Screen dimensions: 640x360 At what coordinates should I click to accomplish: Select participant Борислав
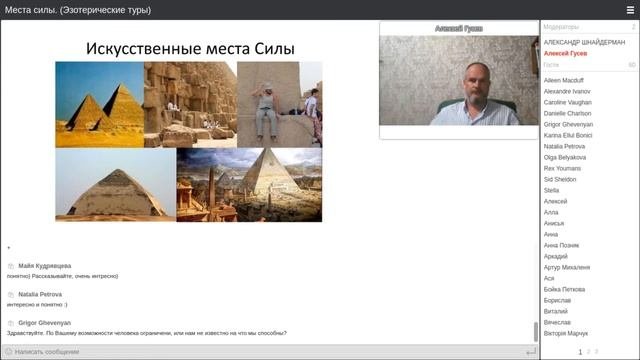[x=557, y=301]
